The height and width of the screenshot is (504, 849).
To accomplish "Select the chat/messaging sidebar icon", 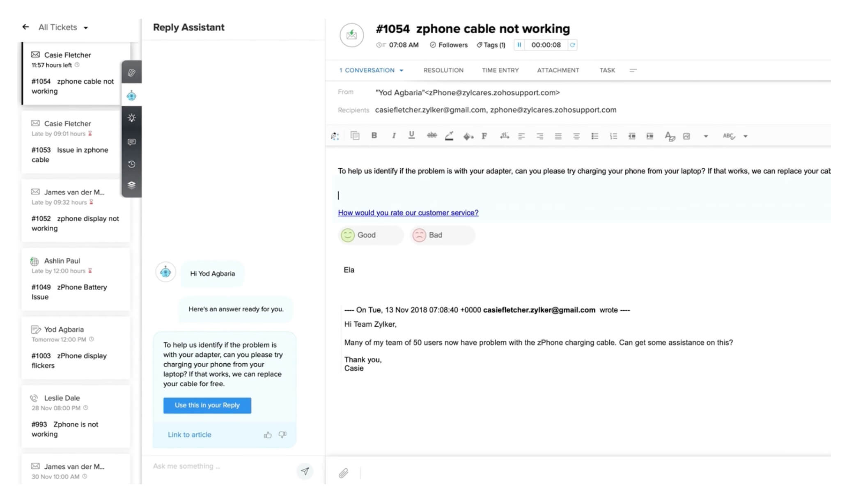I will pos(131,141).
